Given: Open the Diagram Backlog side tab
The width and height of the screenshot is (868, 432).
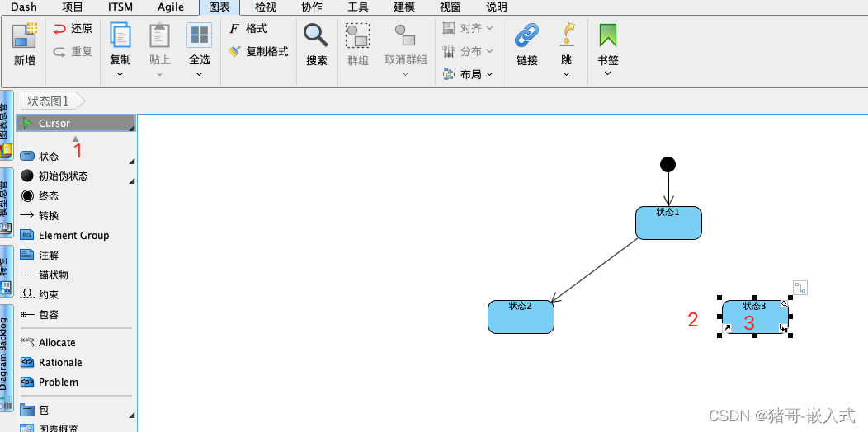Looking at the screenshot, I should coord(6,358).
